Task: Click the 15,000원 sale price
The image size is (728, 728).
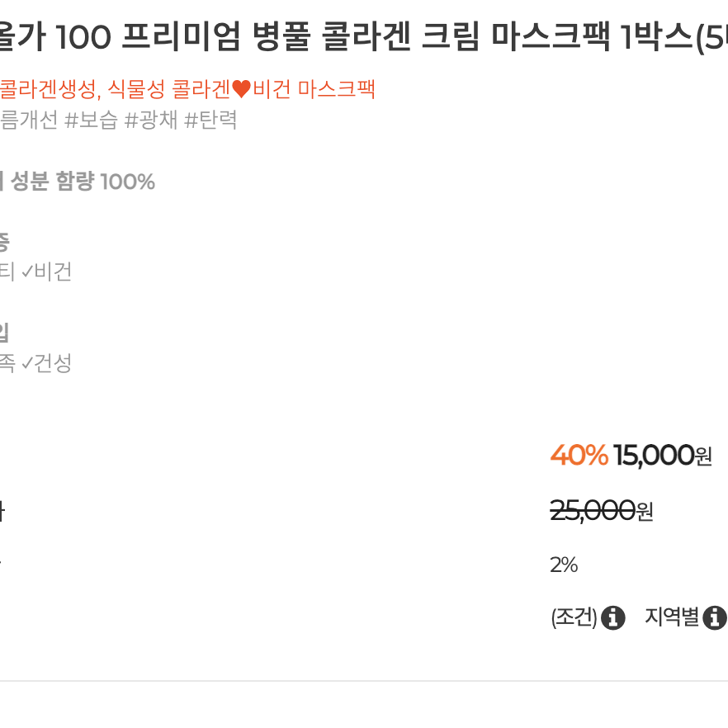Action: pyautogui.click(x=663, y=456)
